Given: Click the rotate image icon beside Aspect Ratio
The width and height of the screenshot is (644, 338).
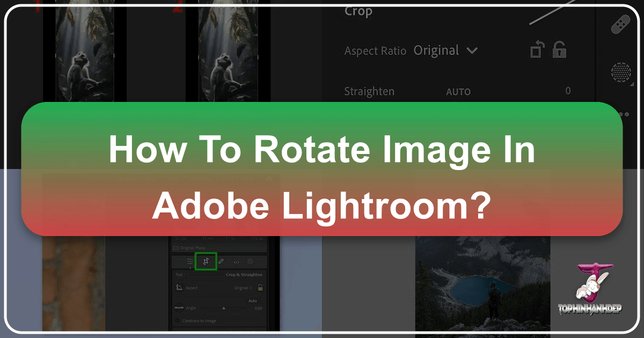Looking at the screenshot, I should pos(537,49).
